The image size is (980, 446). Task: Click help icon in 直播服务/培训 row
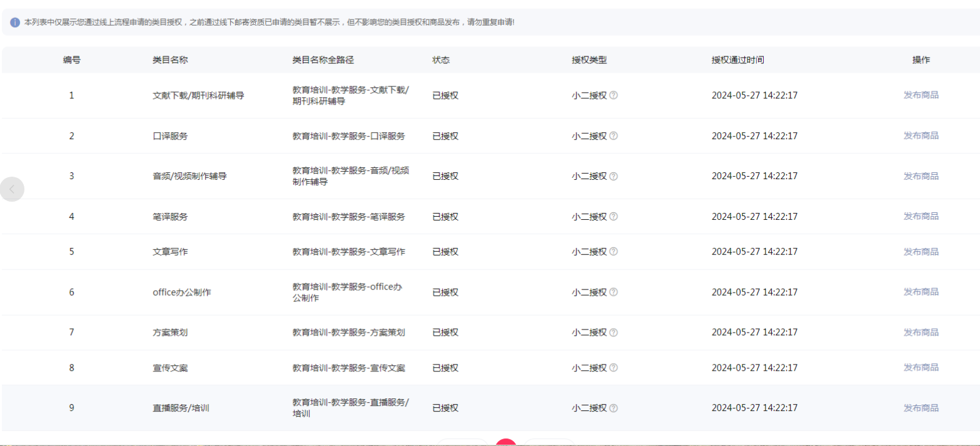pos(613,408)
